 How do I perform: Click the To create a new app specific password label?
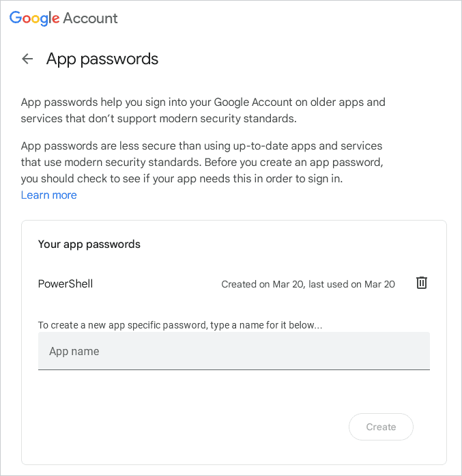pyautogui.click(x=180, y=325)
